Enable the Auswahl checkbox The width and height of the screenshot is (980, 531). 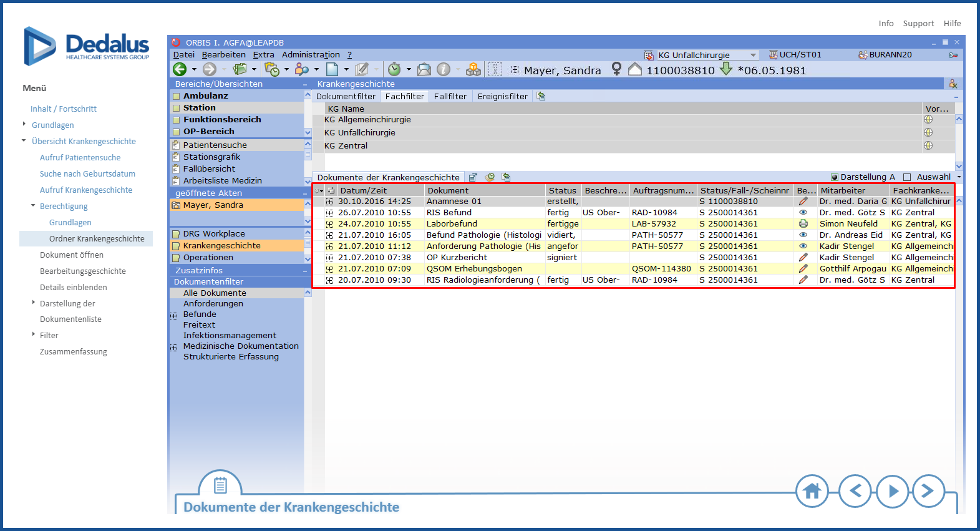pyautogui.click(x=908, y=177)
